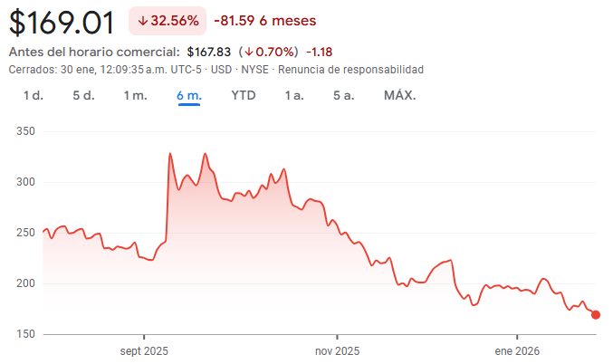
Task: Select the 1 d. time range
Action: click(x=34, y=95)
